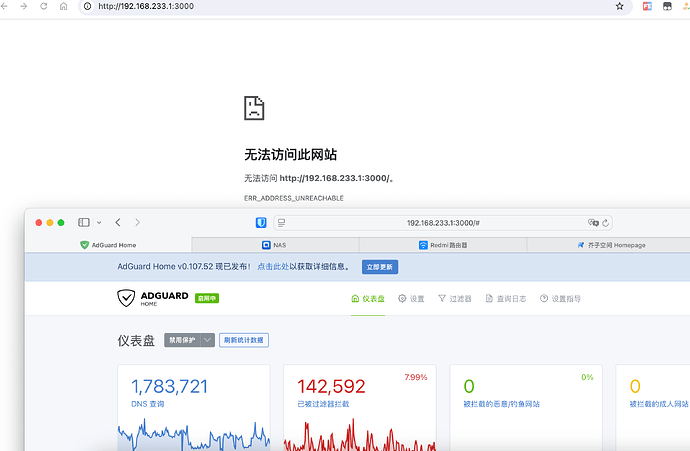Switch to the Homepage tab in Safari
This screenshot has width=690, height=451.
click(612, 245)
